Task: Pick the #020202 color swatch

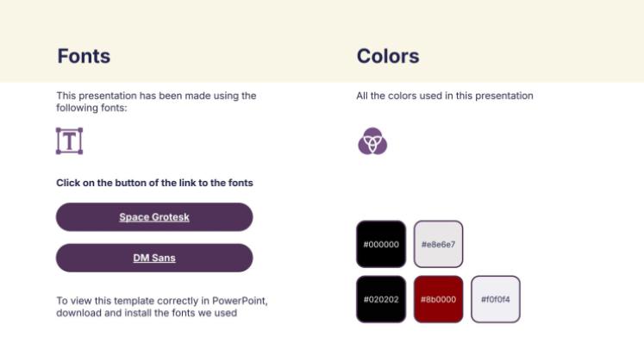Action: click(x=381, y=299)
